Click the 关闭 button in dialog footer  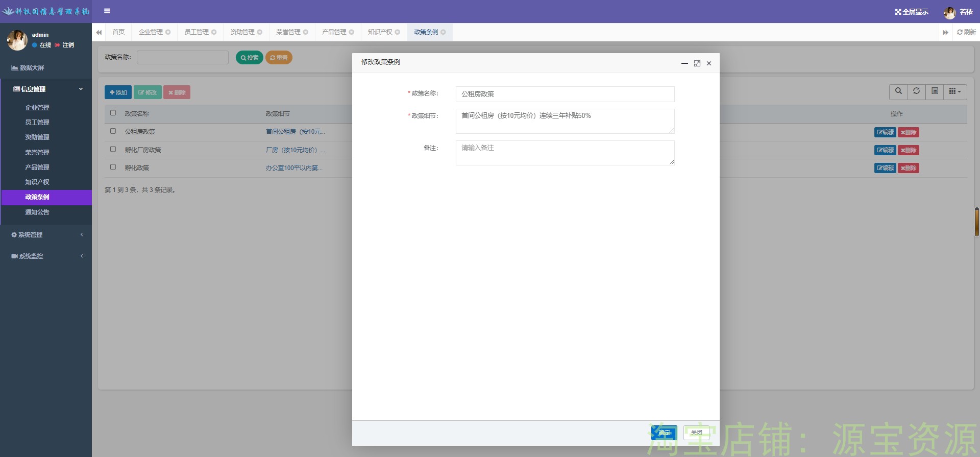click(x=697, y=432)
